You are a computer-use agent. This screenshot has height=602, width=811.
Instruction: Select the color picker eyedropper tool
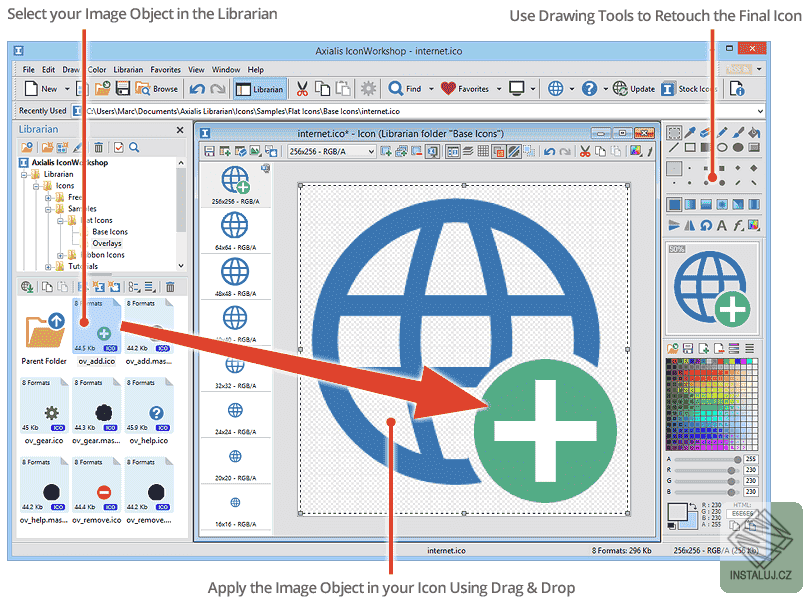point(690,133)
